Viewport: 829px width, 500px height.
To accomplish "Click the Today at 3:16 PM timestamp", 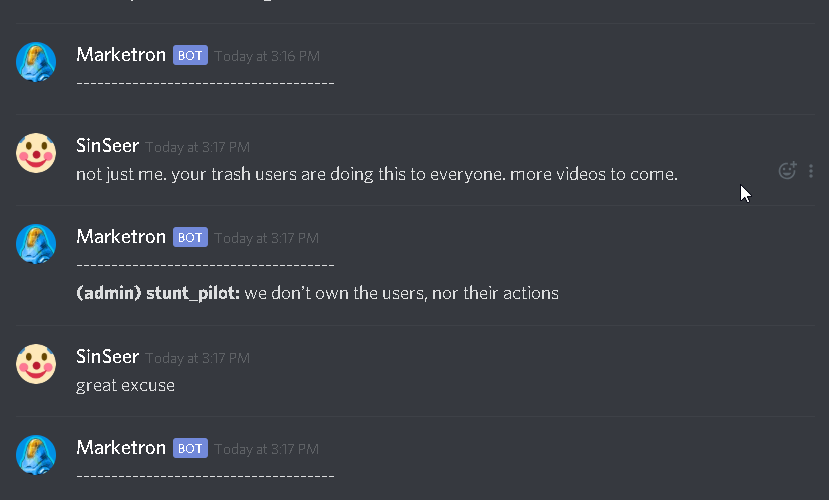I will pos(267,56).
